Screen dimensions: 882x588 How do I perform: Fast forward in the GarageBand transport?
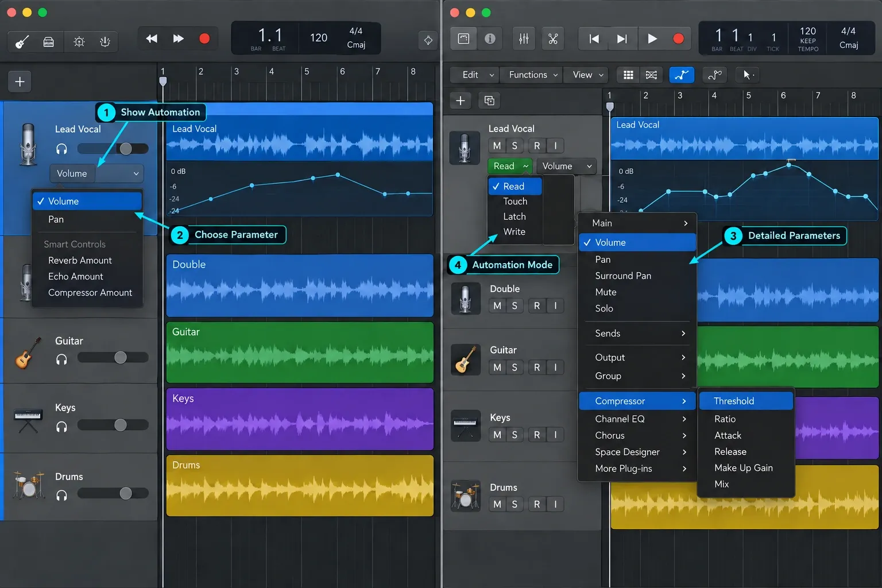(x=178, y=38)
